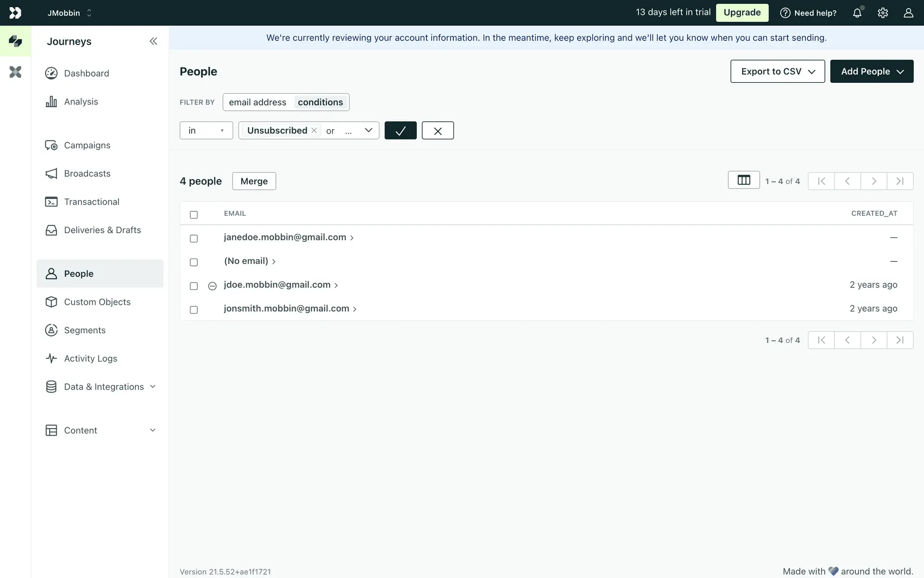
Task: Select the checkbox for jonsmith.mobbin@gmail.com
Action: (x=194, y=310)
